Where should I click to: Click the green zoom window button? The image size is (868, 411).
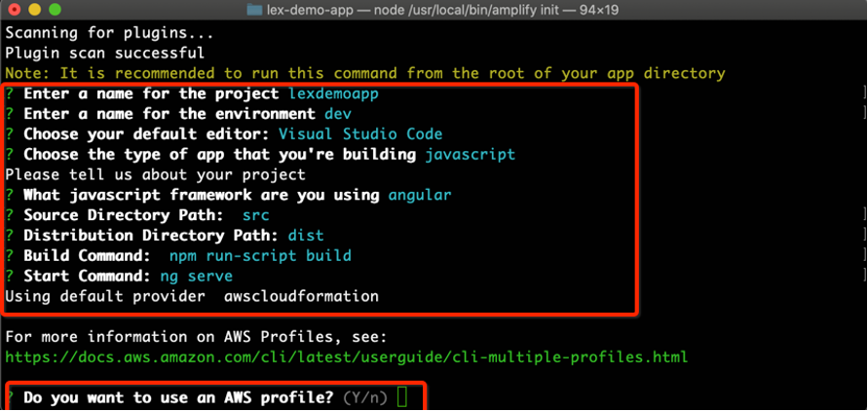[55, 10]
